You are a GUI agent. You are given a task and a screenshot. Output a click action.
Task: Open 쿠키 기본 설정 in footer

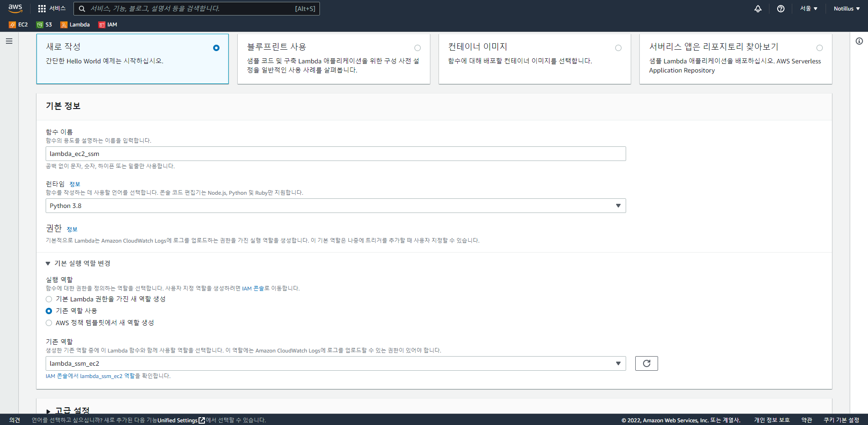click(842, 420)
